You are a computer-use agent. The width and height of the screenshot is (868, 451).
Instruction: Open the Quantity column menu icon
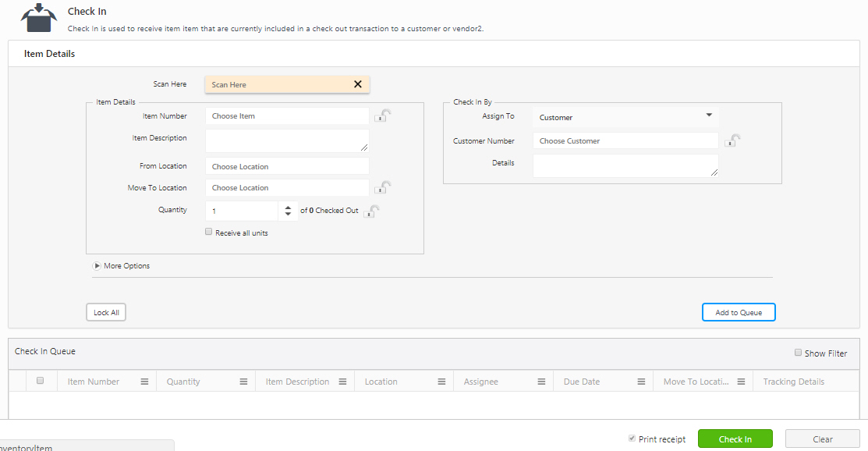point(243,382)
